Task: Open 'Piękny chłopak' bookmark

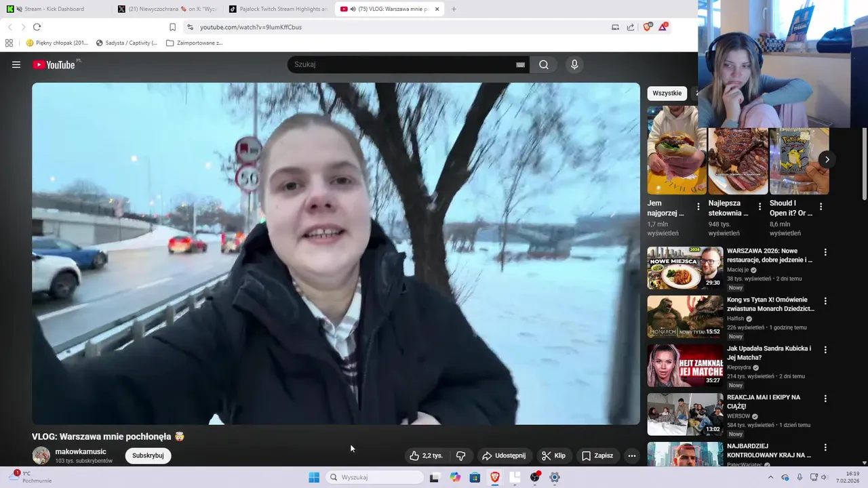Action: [57, 43]
